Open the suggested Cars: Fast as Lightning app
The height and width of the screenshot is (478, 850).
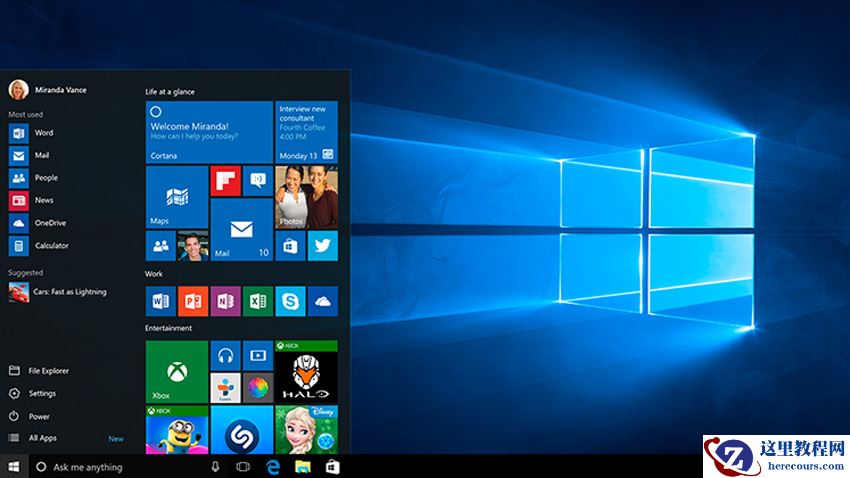tap(57, 292)
